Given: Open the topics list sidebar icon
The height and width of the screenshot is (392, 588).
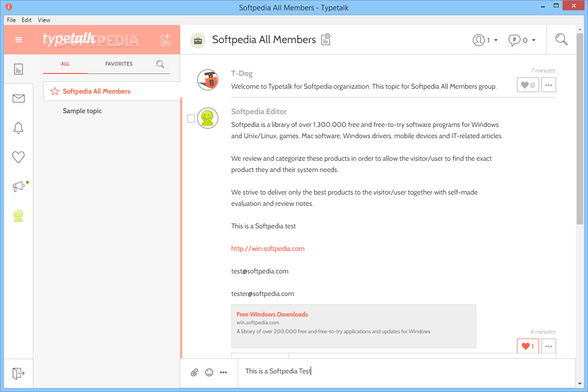Looking at the screenshot, I should pyautogui.click(x=19, y=69).
